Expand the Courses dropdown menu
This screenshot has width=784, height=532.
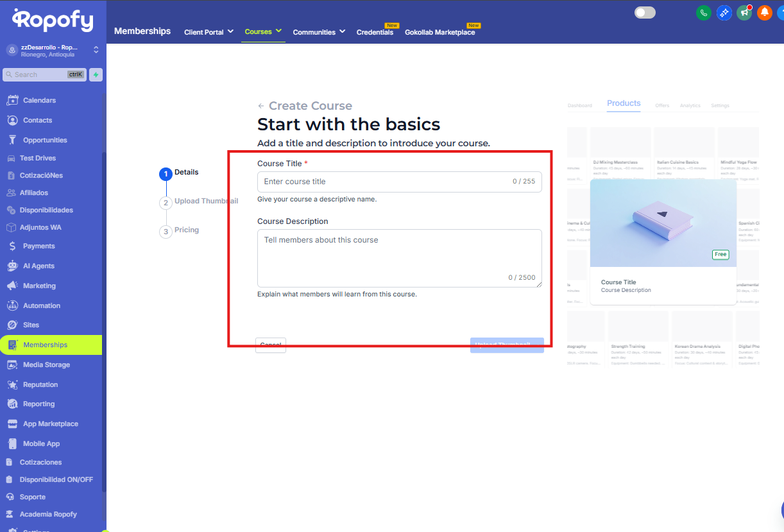pyautogui.click(x=263, y=31)
